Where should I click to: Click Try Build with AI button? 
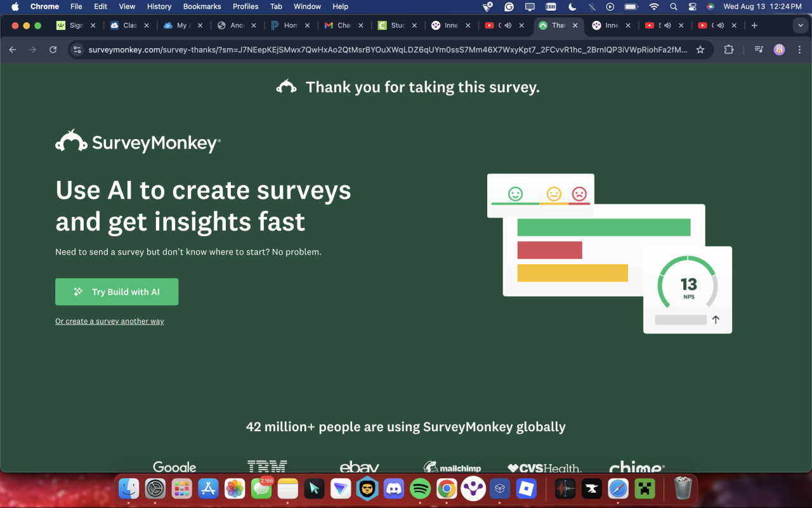(117, 292)
